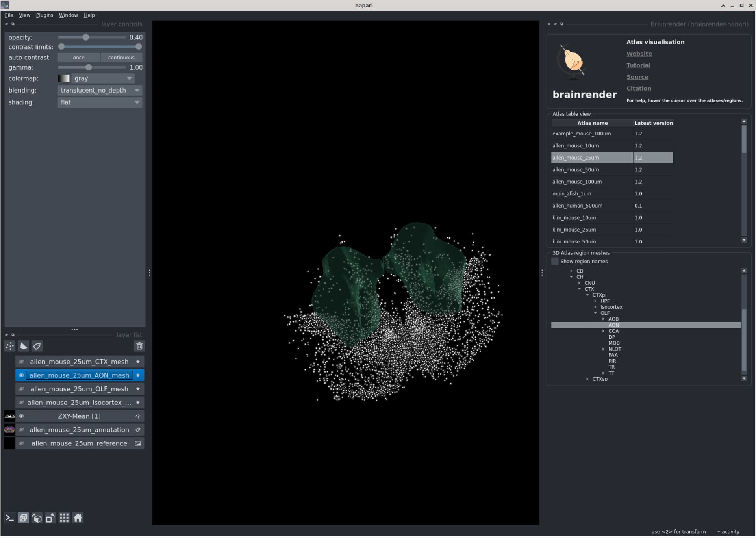Open the brainrender Tutorial link
756x538 pixels.
point(638,65)
